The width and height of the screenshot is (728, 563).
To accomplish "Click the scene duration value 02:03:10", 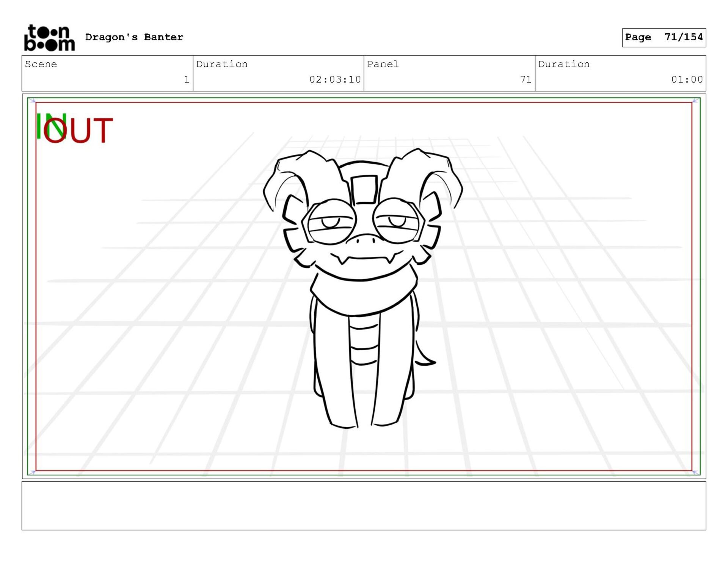I will 335,79.
